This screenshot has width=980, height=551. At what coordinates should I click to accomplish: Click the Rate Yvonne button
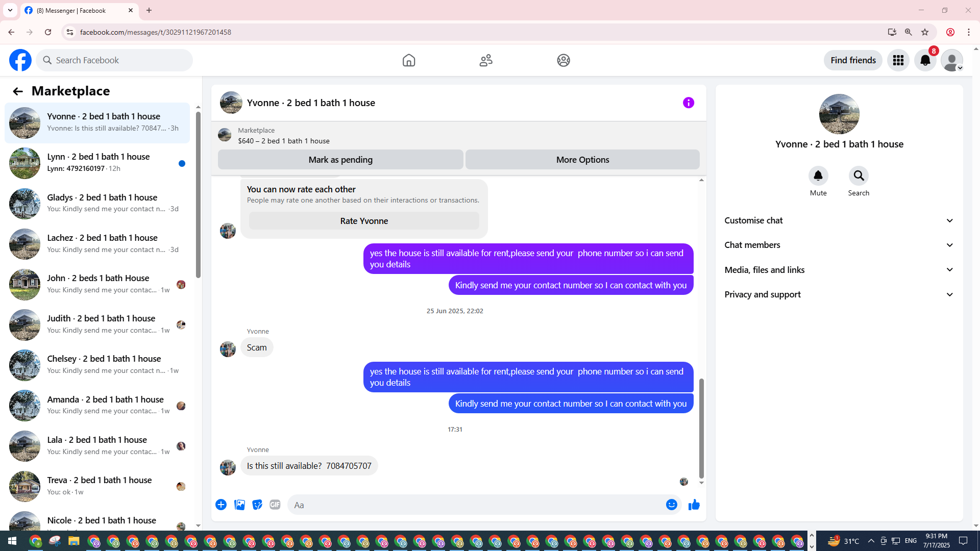pos(364,221)
